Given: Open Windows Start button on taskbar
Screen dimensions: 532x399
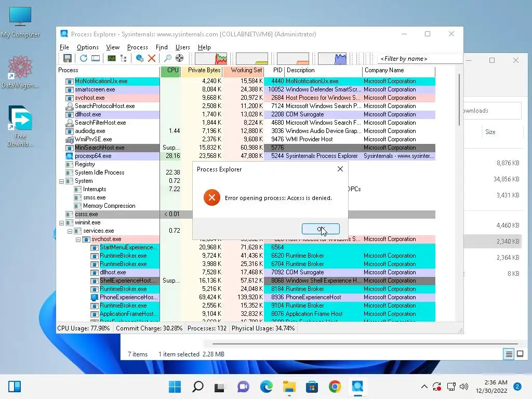Looking at the screenshot, I should [175, 387].
